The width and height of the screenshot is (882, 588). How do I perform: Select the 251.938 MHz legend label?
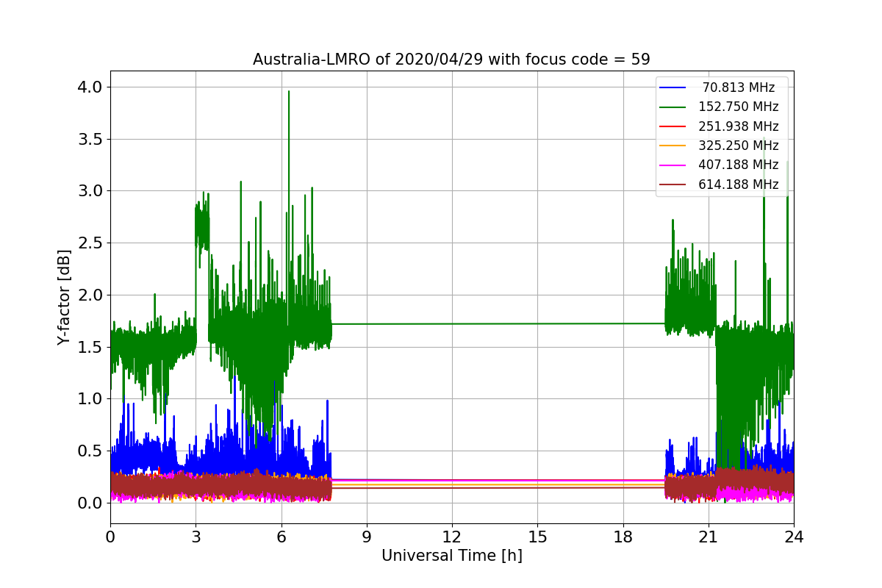click(x=739, y=126)
